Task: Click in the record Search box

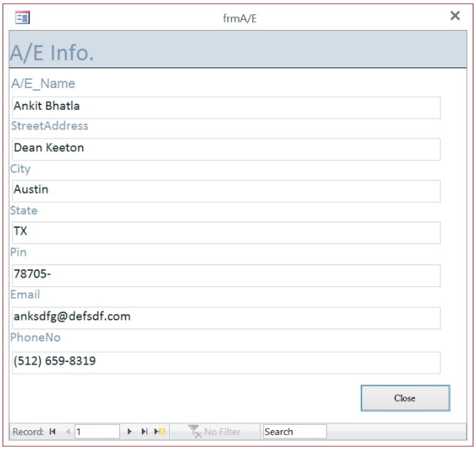Action: 294,431
